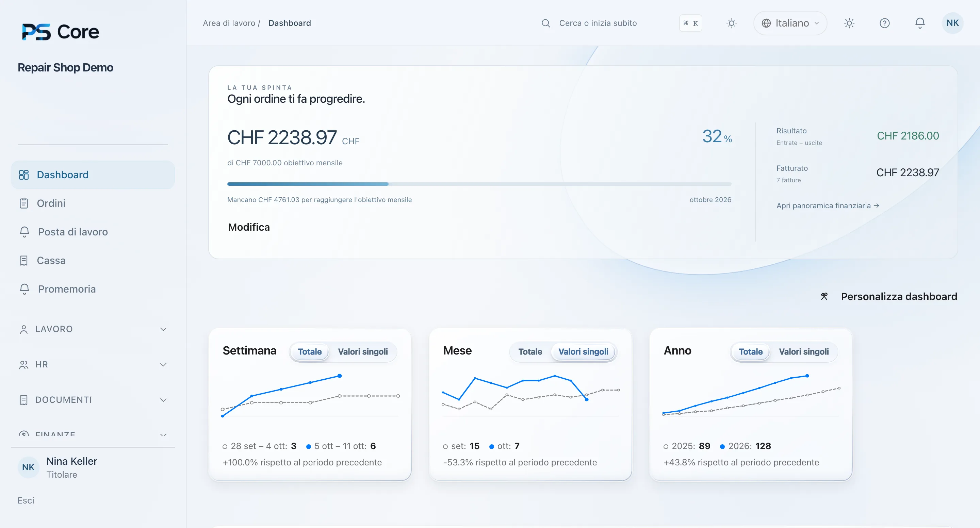Click the sun icon right of Italiano

(849, 23)
